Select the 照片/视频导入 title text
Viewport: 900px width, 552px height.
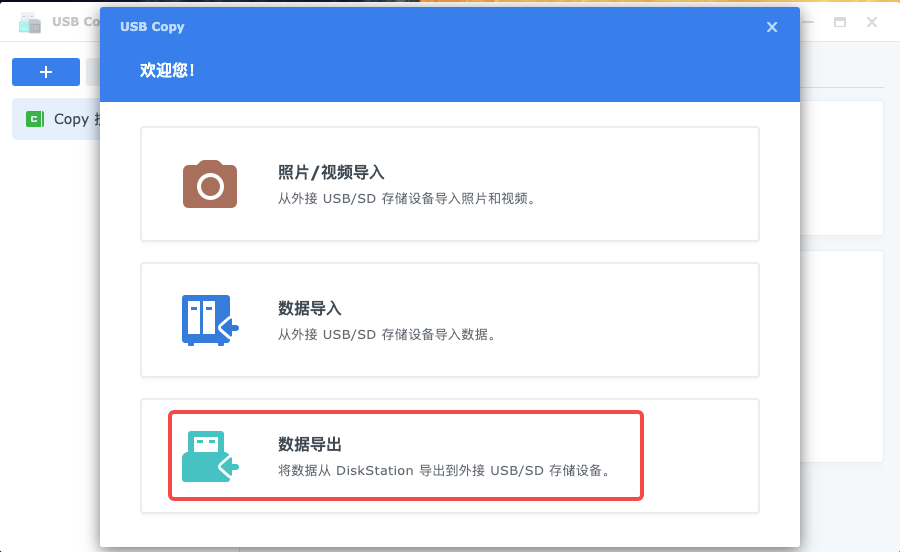(331, 172)
